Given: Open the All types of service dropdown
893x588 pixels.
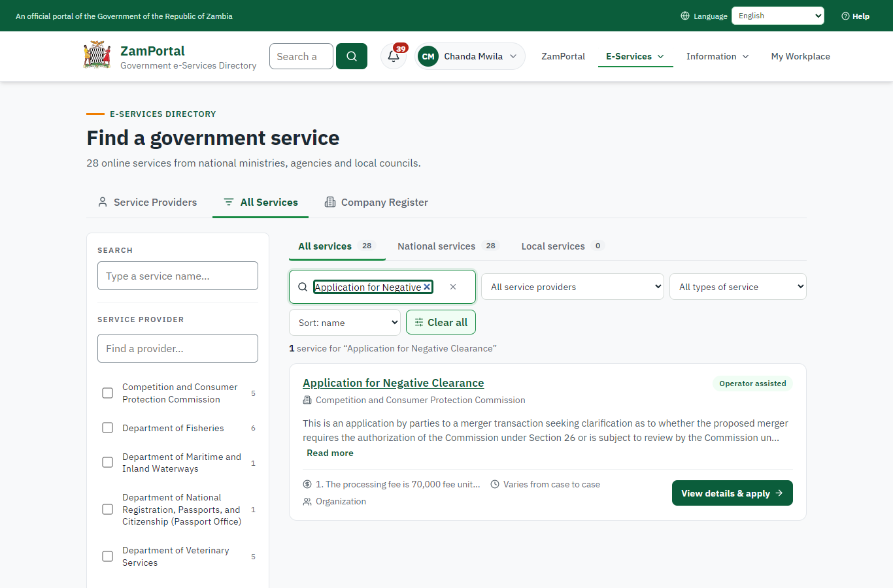Looking at the screenshot, I should click(x=738, y=287).
